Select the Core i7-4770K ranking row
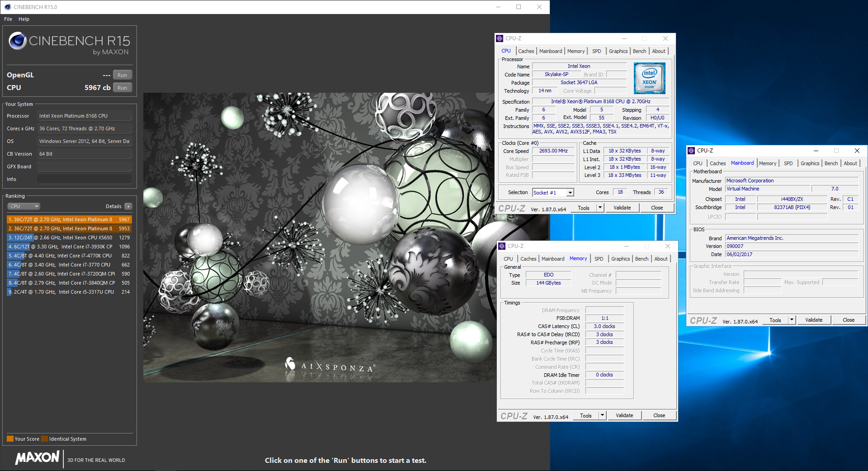 (x=69, y=256)
